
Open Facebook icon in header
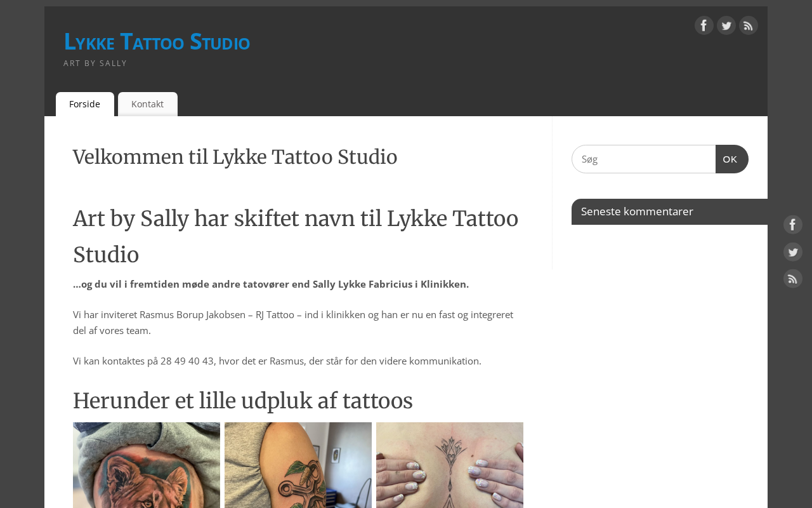point(704,25)
